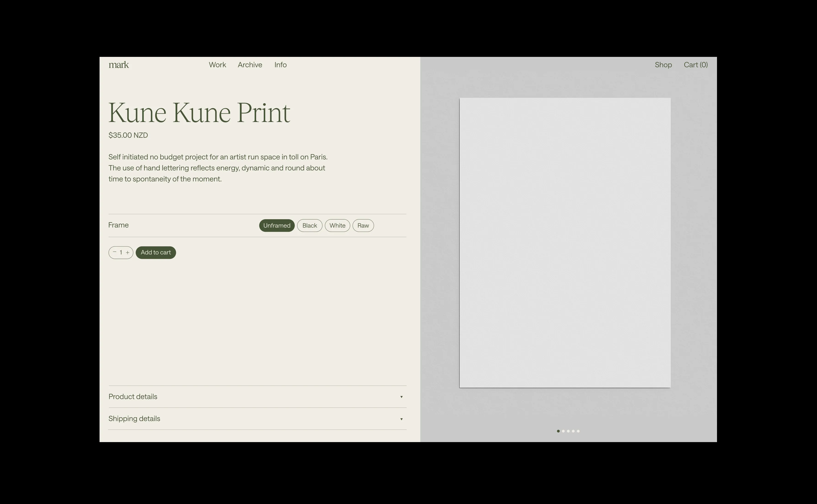Open the Product details section label
This screenshot has width=817, height=504.
point(133,397)
